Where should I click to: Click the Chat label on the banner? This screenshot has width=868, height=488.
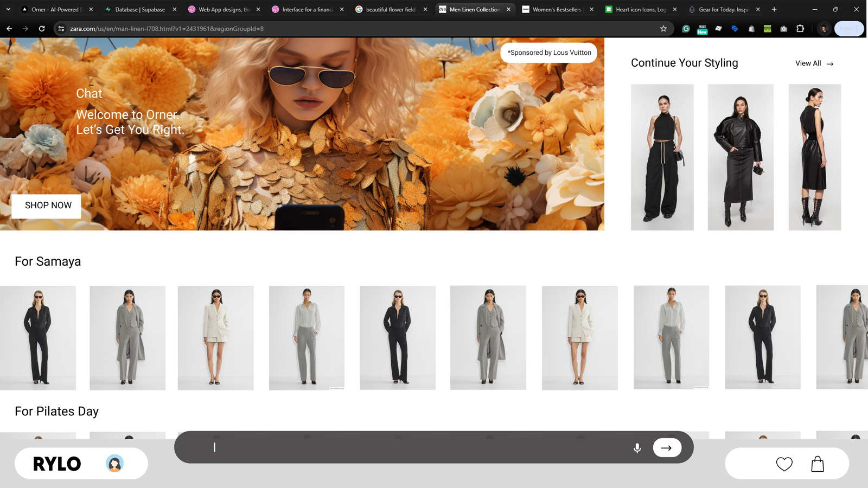coord(89,93)
